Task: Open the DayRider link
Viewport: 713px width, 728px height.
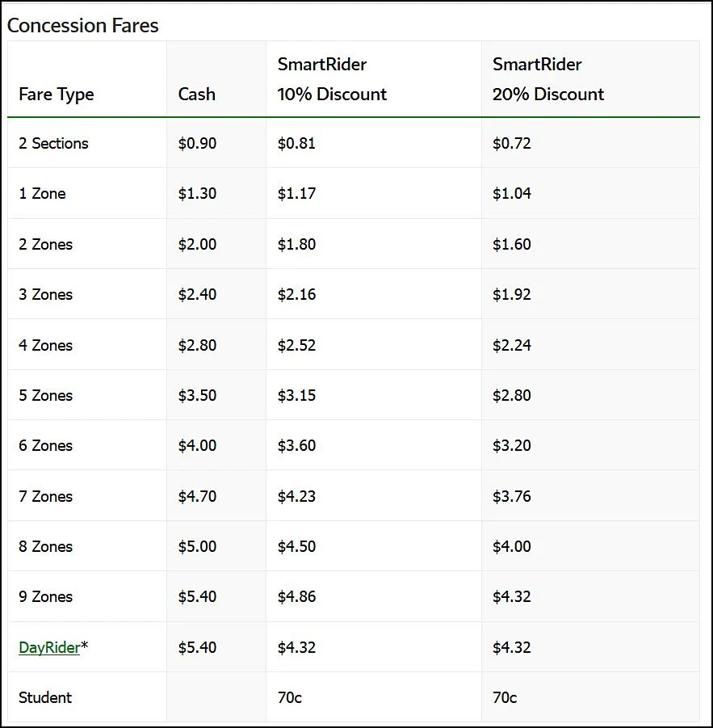Action: coord(49,647)
